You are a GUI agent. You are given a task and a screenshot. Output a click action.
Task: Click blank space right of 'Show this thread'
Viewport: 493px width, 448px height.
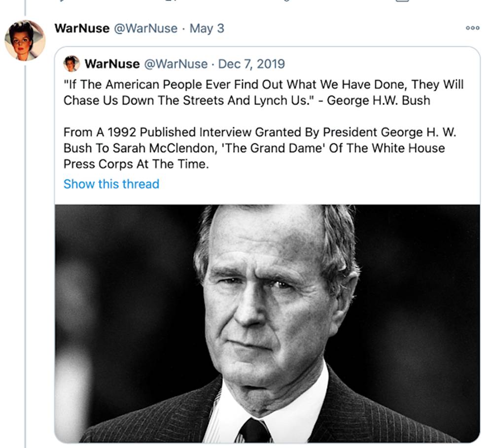[320, 184]
